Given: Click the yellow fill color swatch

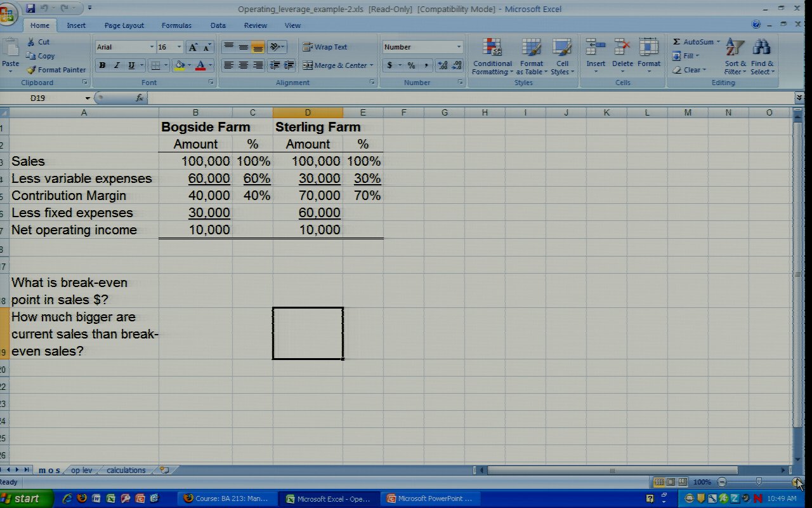Looking at the screenshot, I should [180, 65].
